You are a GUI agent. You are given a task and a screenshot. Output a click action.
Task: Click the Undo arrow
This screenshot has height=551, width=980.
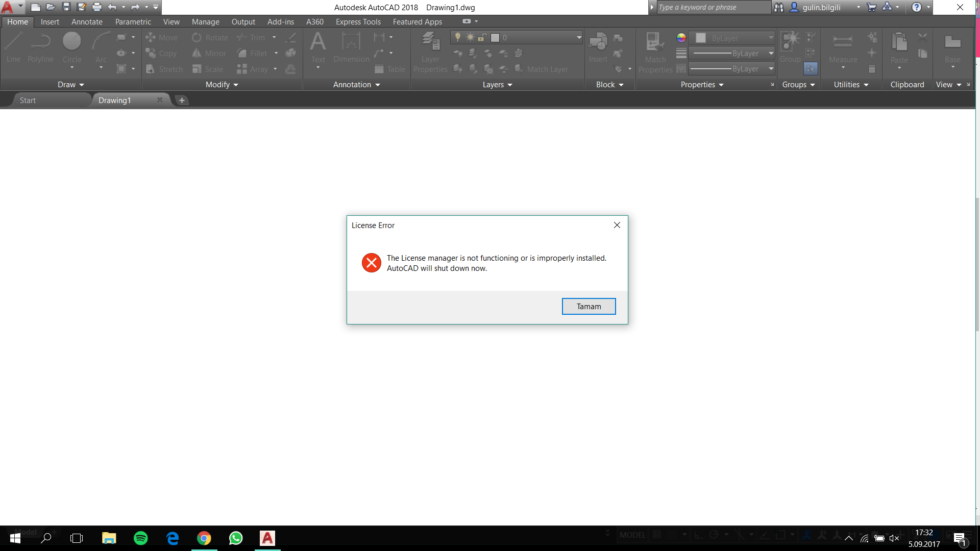[x=112, y=7]
